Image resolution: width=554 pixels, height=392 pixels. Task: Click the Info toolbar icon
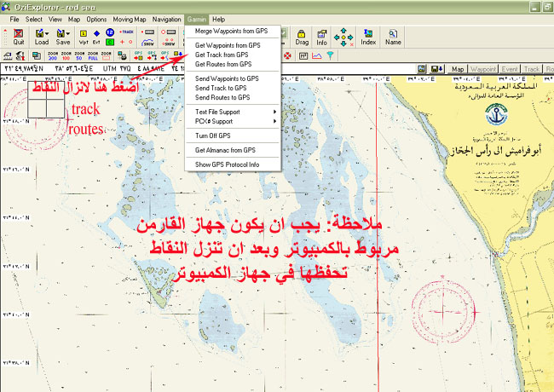tap(321, 37)
